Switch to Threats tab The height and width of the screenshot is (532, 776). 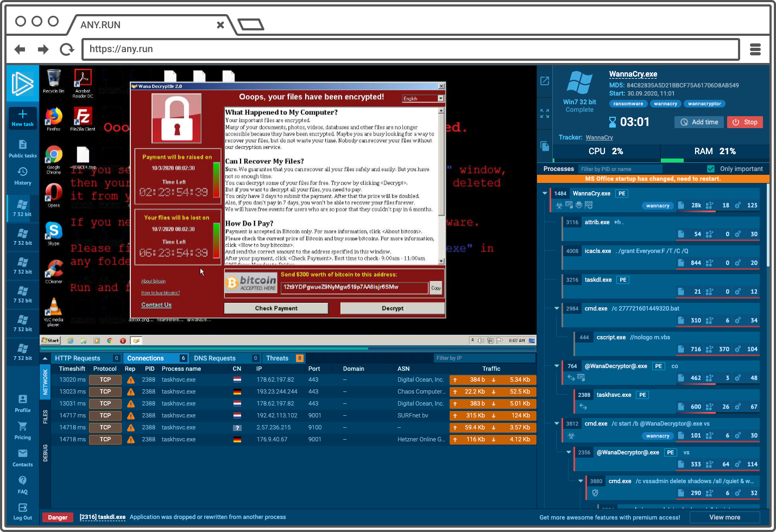(x=284, y=358)
